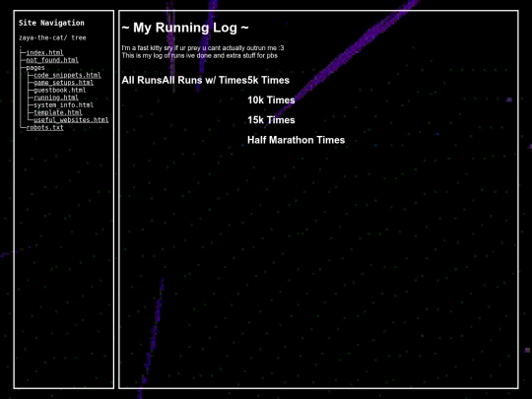Select guestbook.html in the tree
The image size is (532, 399).
60,90
